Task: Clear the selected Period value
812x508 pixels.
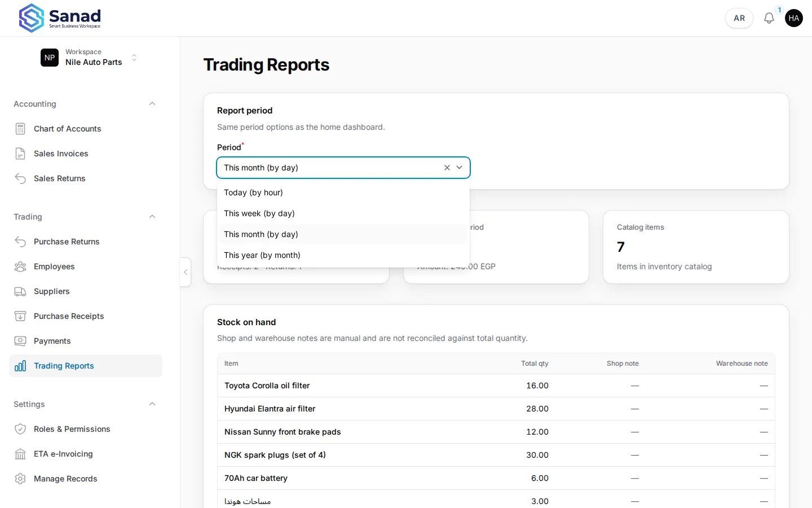Action: click(x=447, y=168)
